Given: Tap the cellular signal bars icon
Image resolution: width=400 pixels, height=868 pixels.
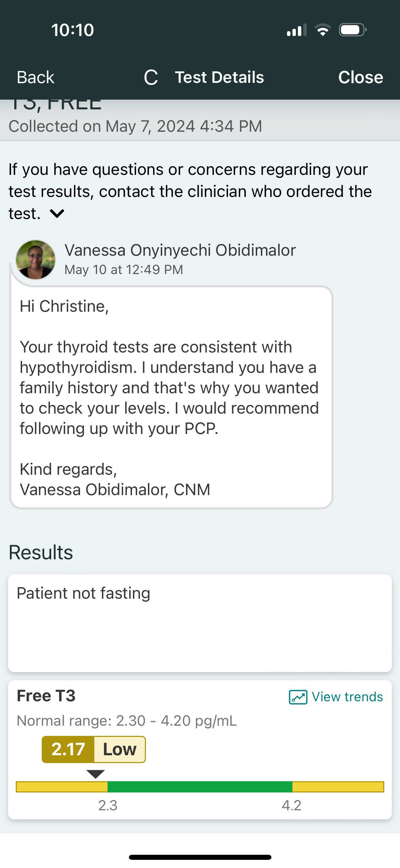Looking at the screenshot, I should coord(297,30).
